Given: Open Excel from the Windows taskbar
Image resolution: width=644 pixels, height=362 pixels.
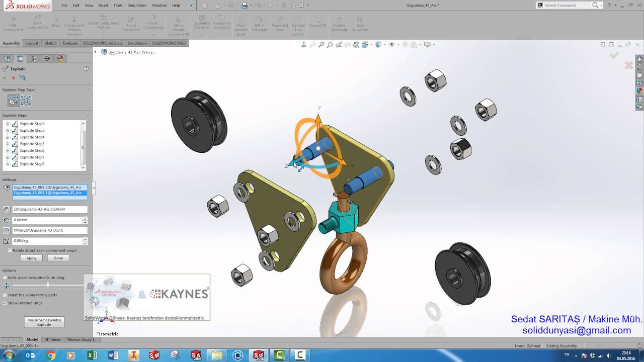Looking at the screenshot, I should (x=92, y=355).
